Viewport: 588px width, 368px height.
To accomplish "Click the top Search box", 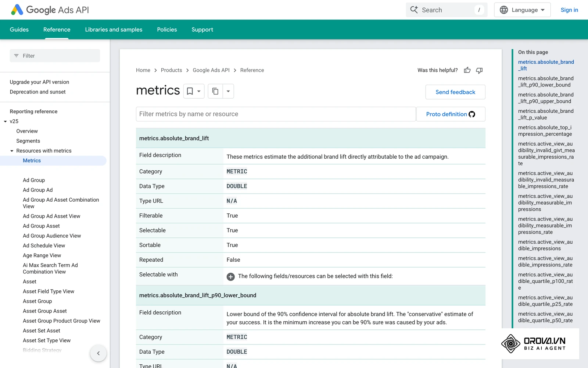I will 447,10.
